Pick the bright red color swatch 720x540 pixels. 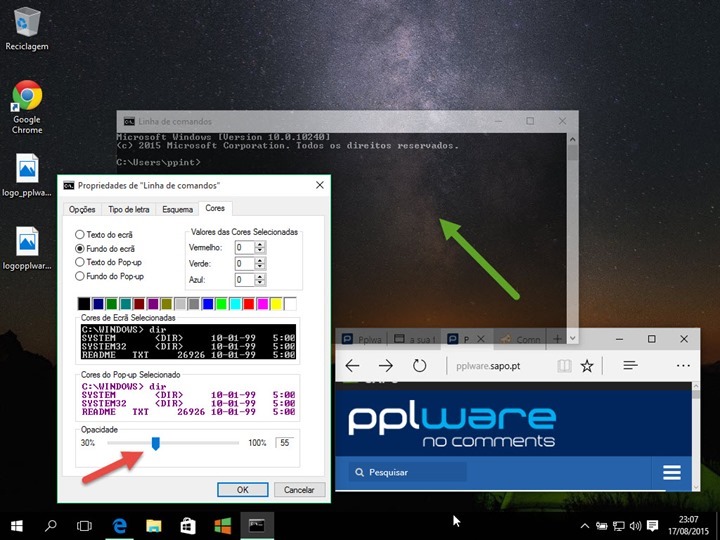(x=248, y=304)
